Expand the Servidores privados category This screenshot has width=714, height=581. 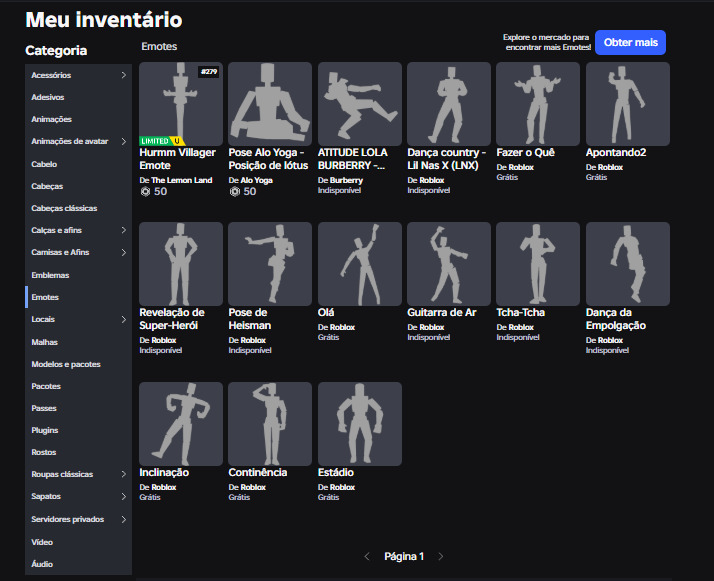pyautogui.click(x=124, y=519)
